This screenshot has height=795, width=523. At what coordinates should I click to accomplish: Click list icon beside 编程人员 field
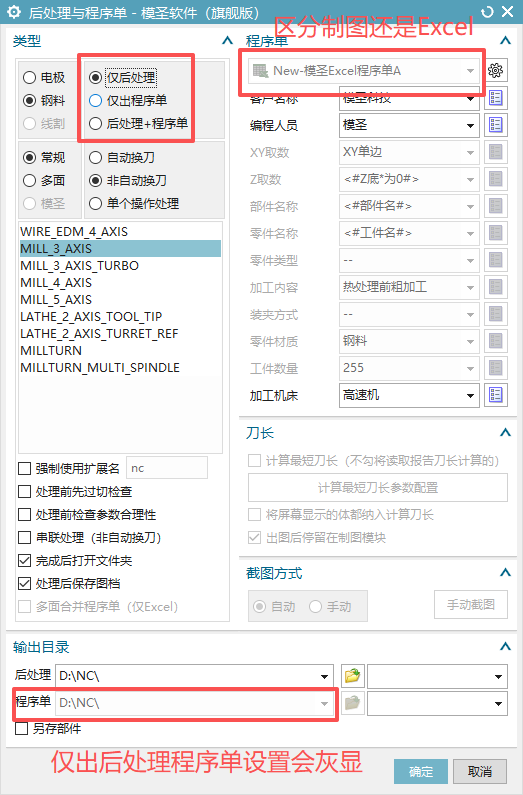click(496, 125)
